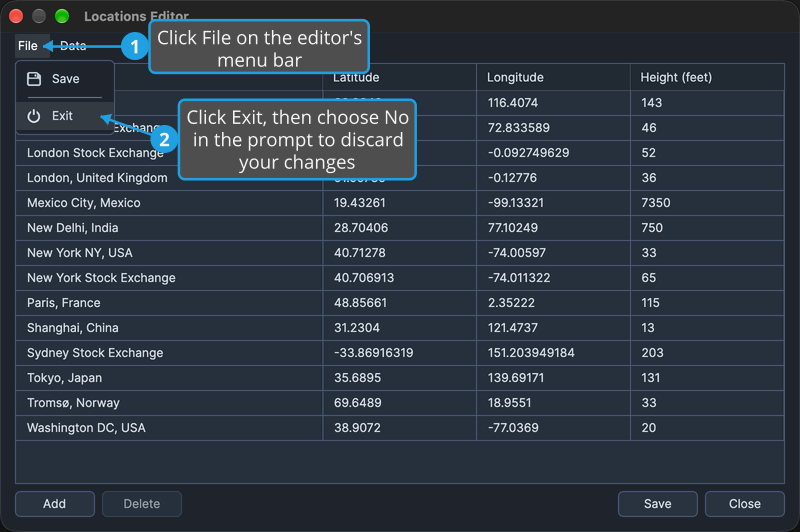Screen dimensions: 800x532
Task: Choose Save from the File menu
Action: pyautogui.click(x=65, y=79)
